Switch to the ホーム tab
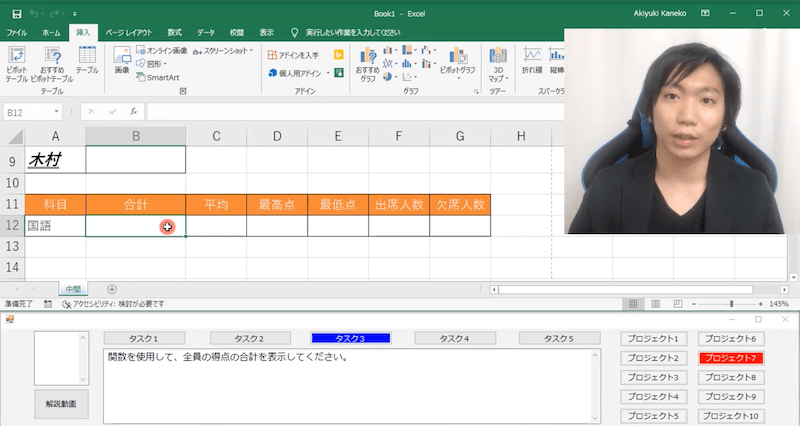Screen dimensions: 800x426 [x=51, y=33]
